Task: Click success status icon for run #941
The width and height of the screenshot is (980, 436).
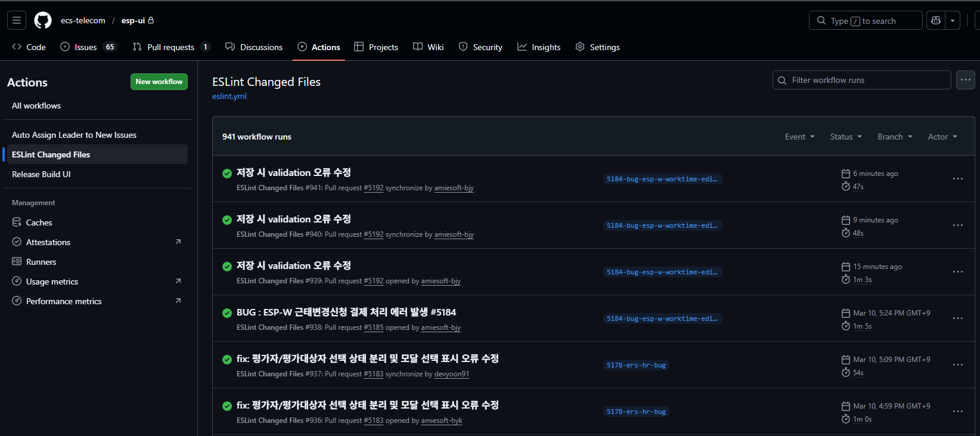Action: (x=227, y=174)
